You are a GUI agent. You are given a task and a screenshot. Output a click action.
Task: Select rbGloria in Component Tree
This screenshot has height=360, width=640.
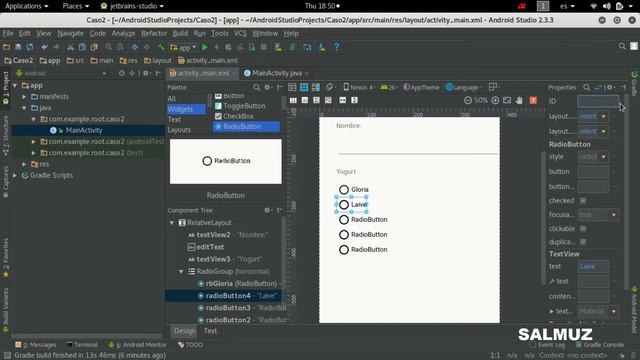(241, 284)
